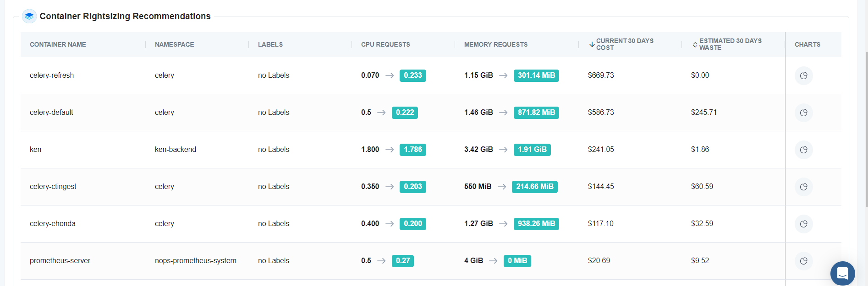Select the CPU Requests column header

(x=385, y=44)
